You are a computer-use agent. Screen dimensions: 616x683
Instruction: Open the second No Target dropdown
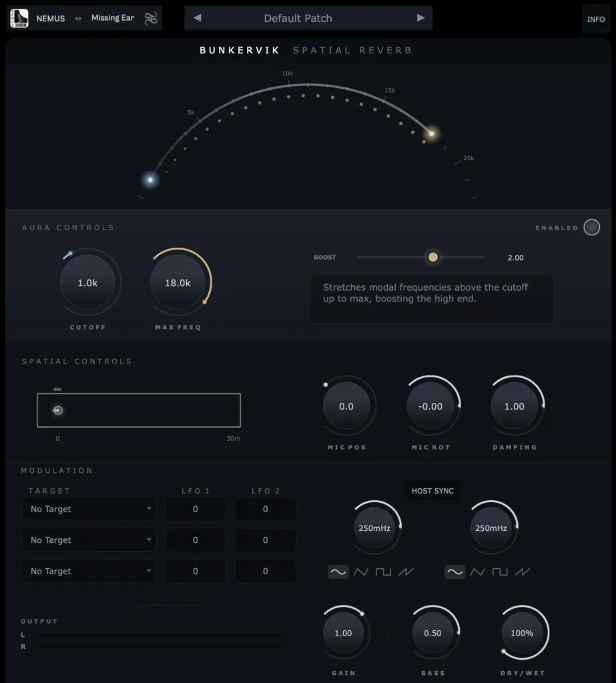[89, 540]
